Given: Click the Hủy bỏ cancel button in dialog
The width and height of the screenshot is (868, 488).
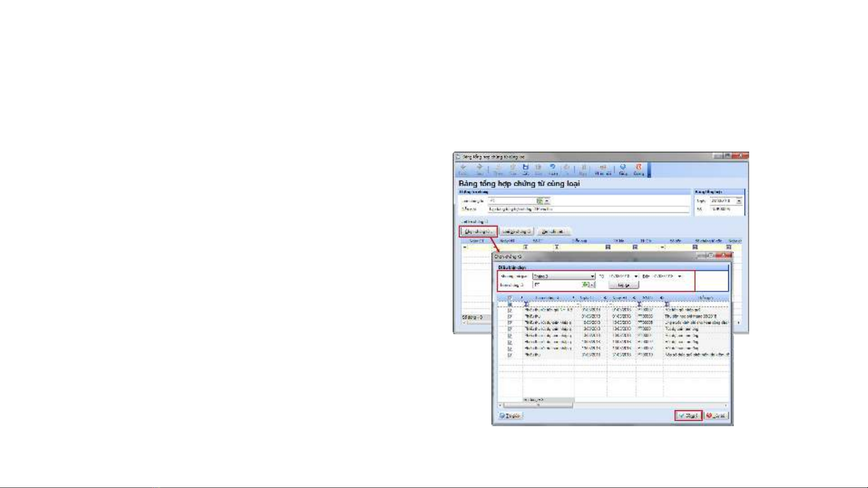Looking at the screenshot, I should (717, 416).
